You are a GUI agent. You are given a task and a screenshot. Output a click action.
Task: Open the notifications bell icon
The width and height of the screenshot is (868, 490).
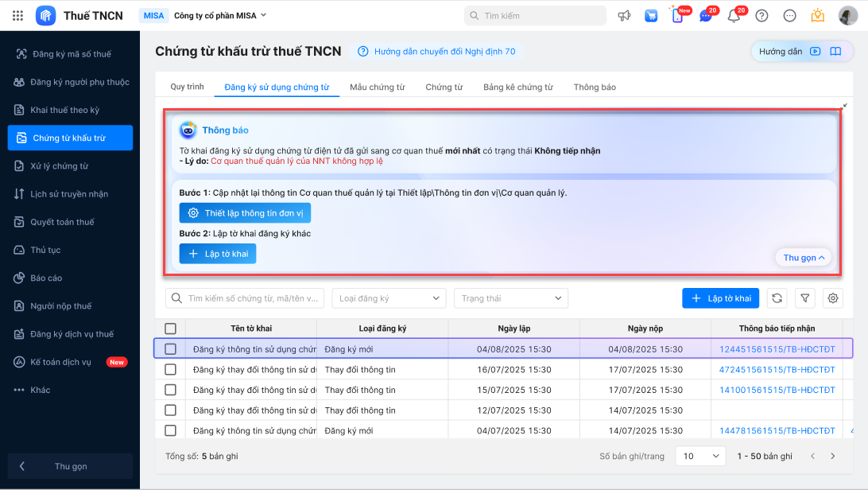point(734,16)
